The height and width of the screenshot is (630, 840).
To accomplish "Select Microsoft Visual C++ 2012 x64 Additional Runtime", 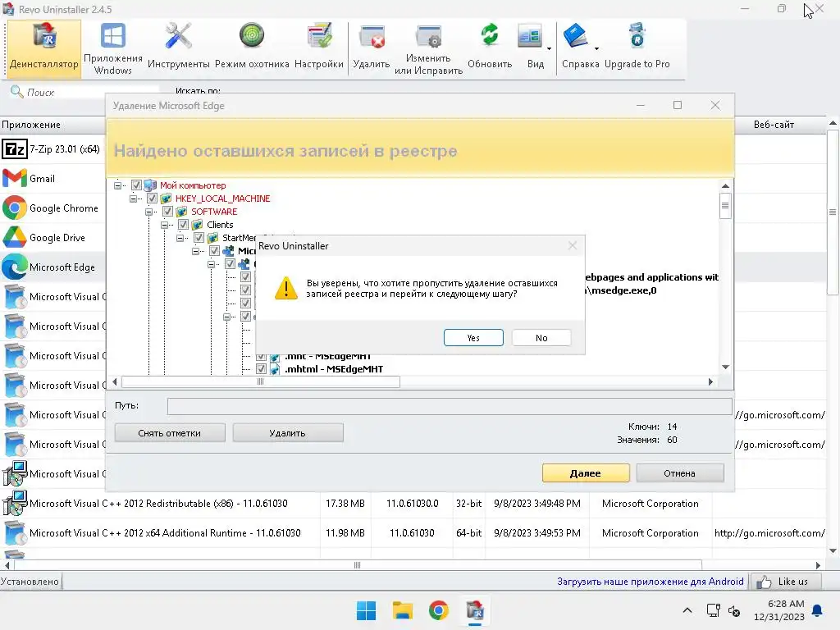I will 413,532.
